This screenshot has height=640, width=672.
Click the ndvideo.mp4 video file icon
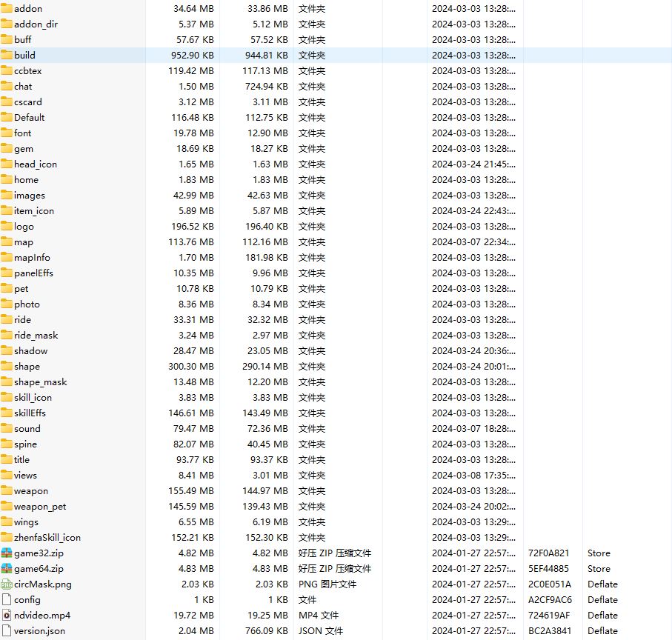[7, 616]
